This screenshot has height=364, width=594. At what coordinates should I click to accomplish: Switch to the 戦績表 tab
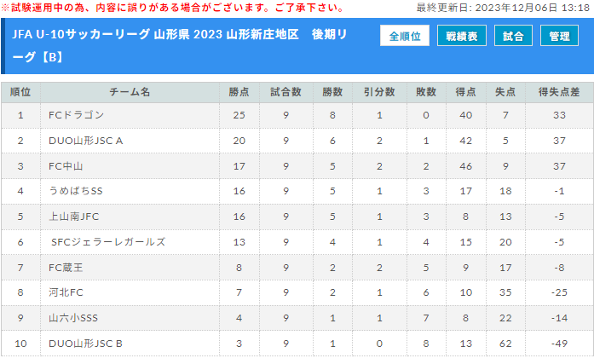point(461,36)
